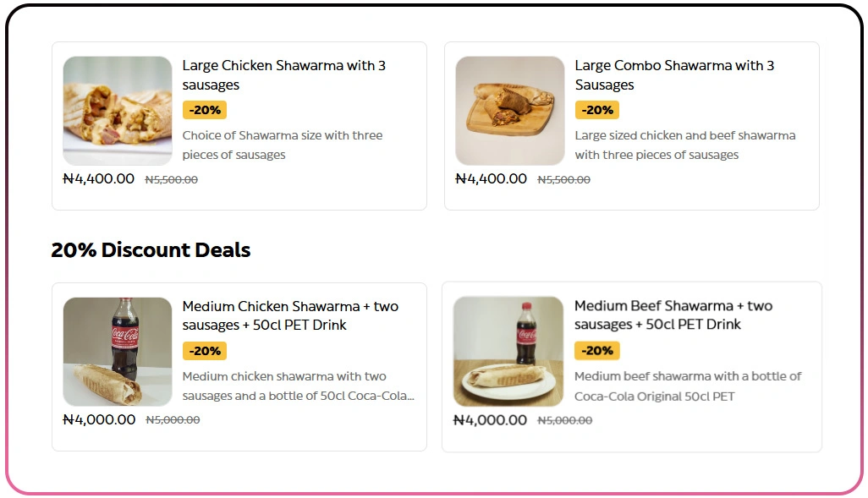Click the '20% Discount Deals' section heading

click(151, 250)
